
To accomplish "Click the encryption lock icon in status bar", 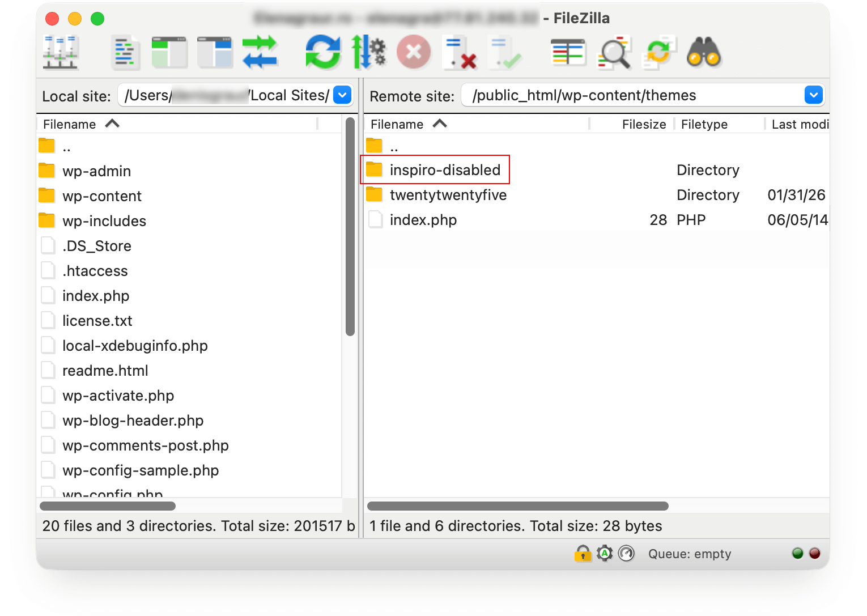I will tap(583, 553).
